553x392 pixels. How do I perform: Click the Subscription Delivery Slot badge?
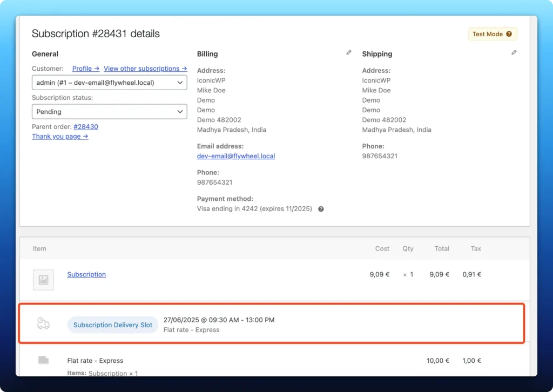[x=113, y=325]
